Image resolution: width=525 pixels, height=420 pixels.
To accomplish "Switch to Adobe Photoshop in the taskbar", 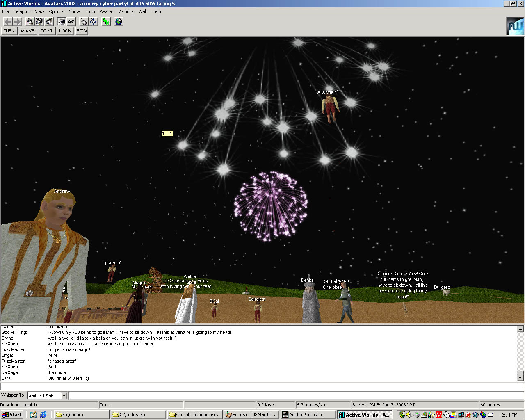I will pyautogui.click(x=307, y=415).
